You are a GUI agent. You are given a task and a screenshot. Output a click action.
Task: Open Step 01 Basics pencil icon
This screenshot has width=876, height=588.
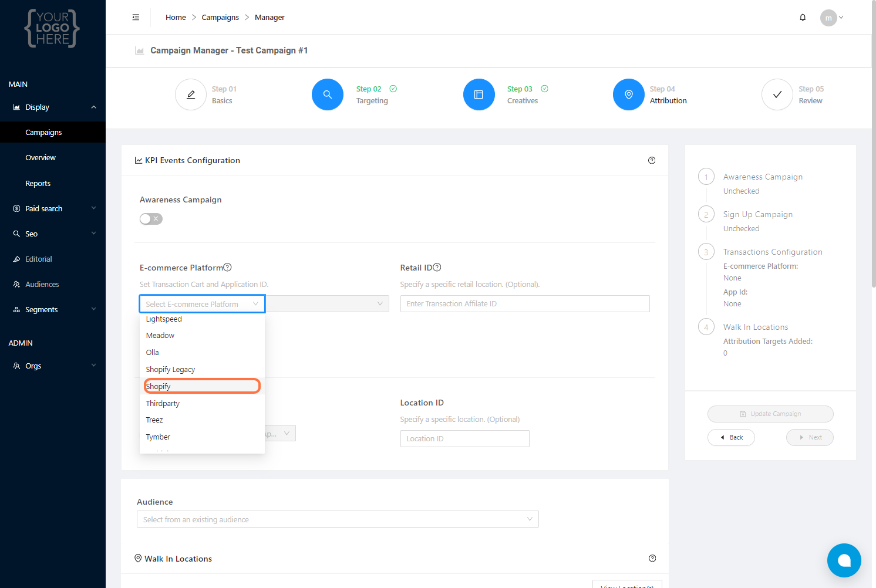[191, 94]
